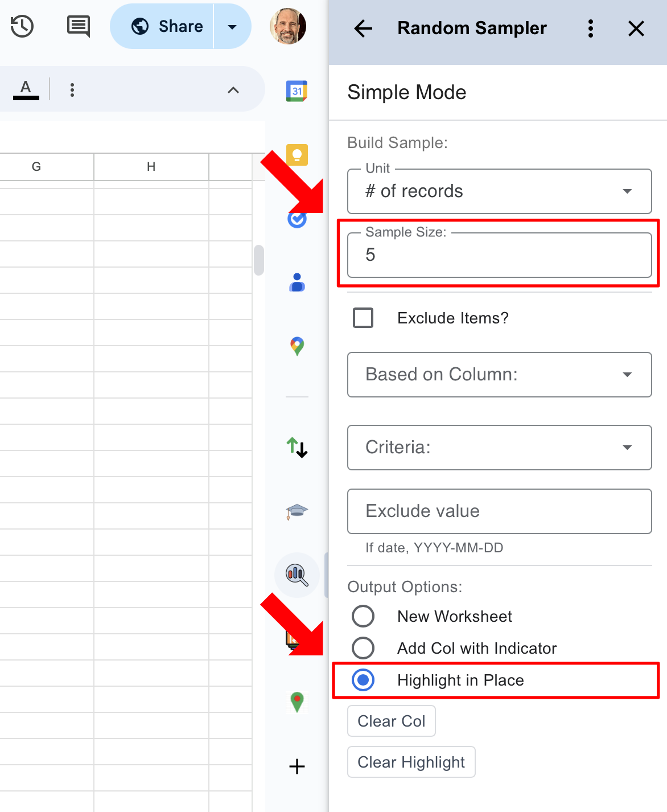Screen dimensions: 667x812
Task: Choose Add Col with Indicator option
Action: point(363,648)
